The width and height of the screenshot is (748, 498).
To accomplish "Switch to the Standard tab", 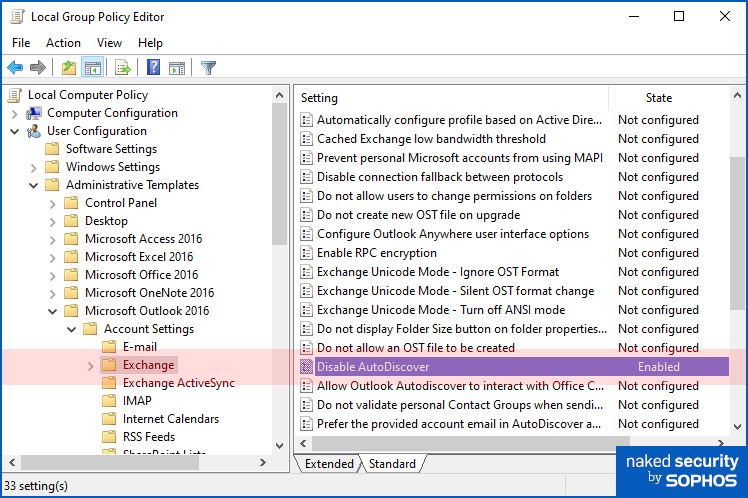I will pyautogui.click(x=392, y=464).
